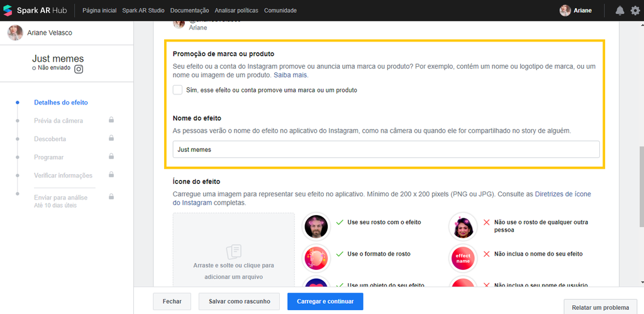Click Relatar um problema button
Screen dimensions: 644x314
[x=601, y=308]
